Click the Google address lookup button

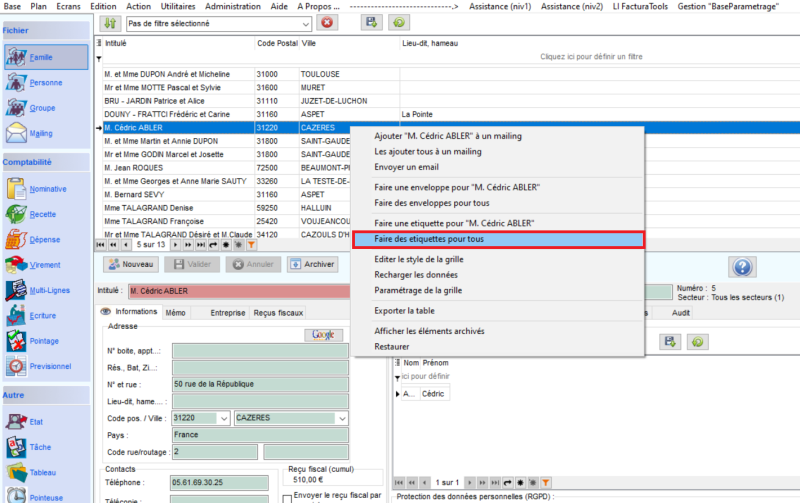[x=323, y=334]
